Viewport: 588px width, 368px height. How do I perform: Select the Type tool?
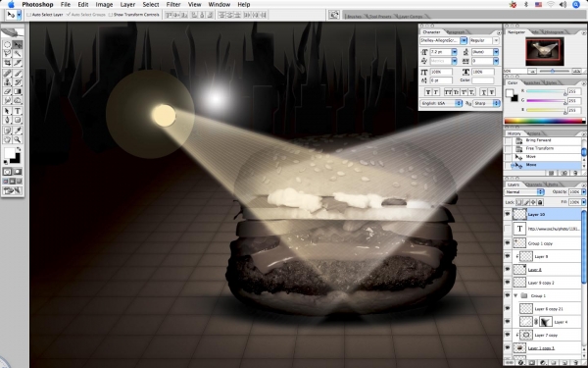pyautogui.click(x=18, y=111)
